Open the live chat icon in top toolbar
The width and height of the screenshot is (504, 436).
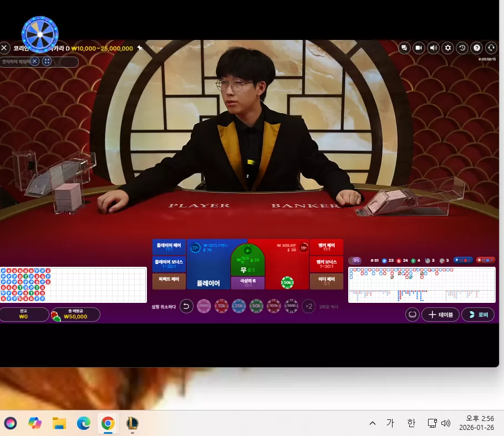(x=404, y=48)
